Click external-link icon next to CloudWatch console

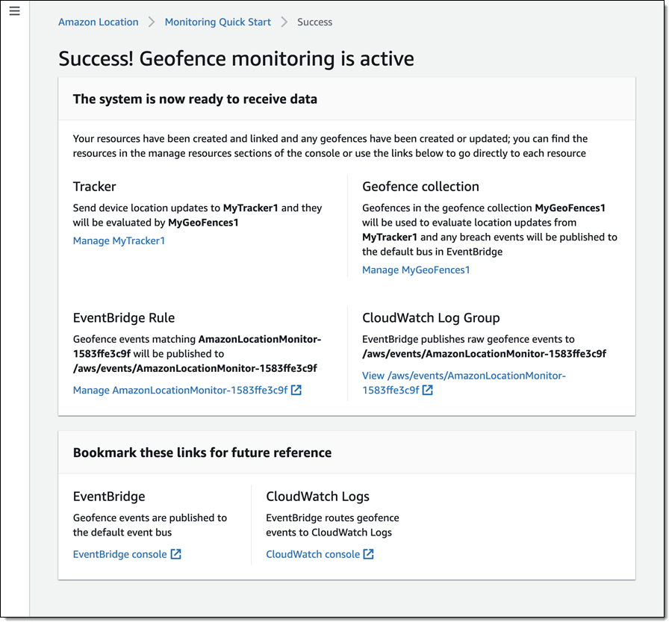click(x=368, y=554)
